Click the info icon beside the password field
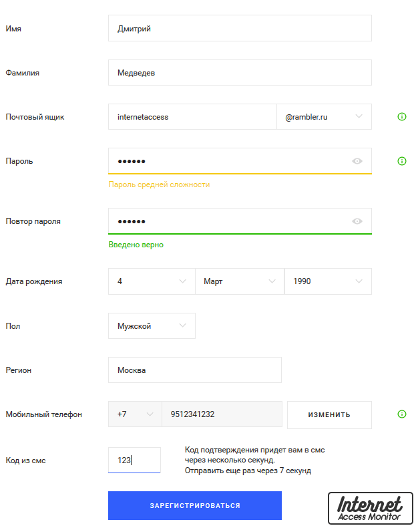 point(402,160)
